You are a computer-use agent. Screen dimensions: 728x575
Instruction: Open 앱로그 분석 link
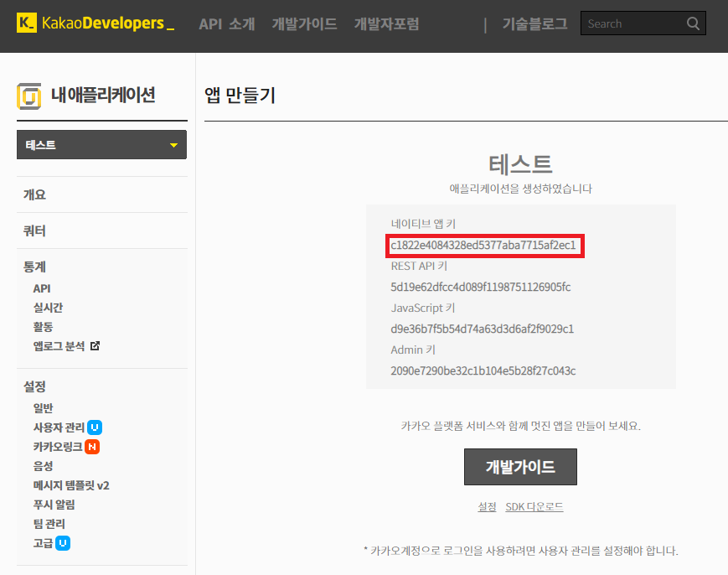point(59,346)
